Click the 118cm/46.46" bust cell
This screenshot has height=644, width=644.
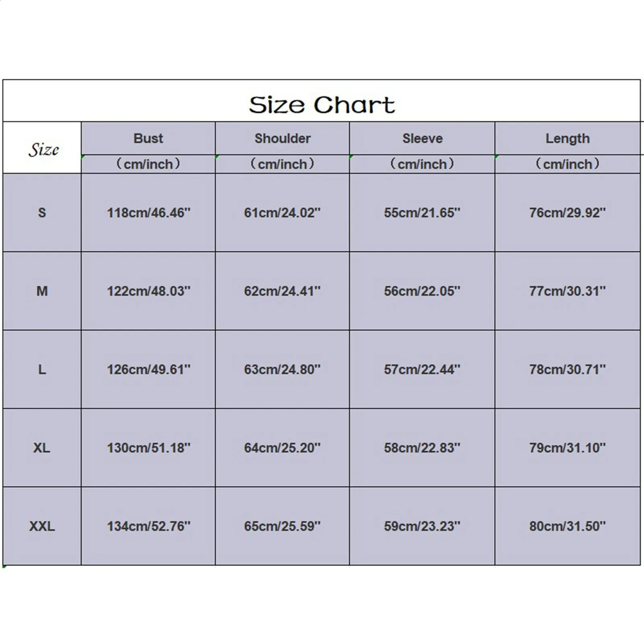(148, 213)
